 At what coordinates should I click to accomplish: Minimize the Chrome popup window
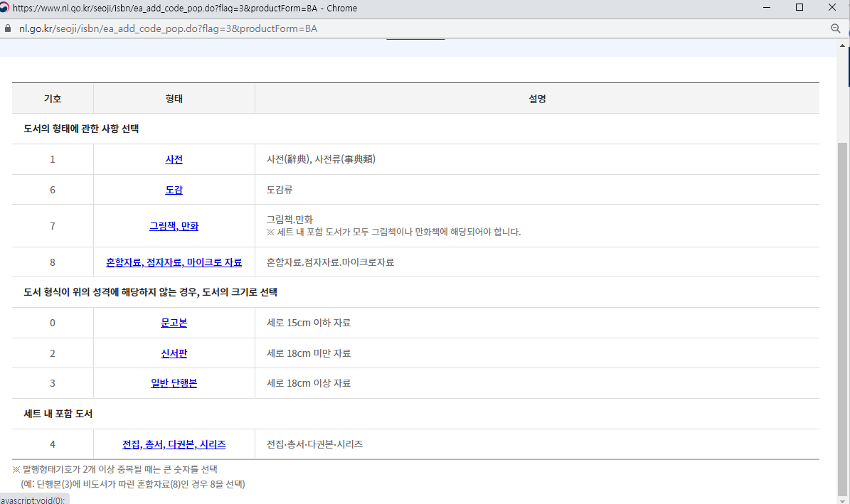pos(767,8)
